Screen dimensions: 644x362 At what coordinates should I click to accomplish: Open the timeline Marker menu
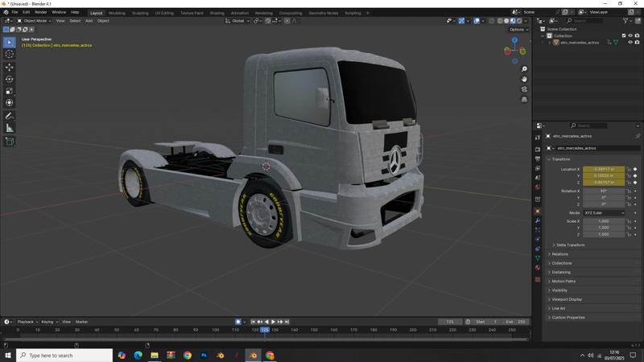coord(81,322)
